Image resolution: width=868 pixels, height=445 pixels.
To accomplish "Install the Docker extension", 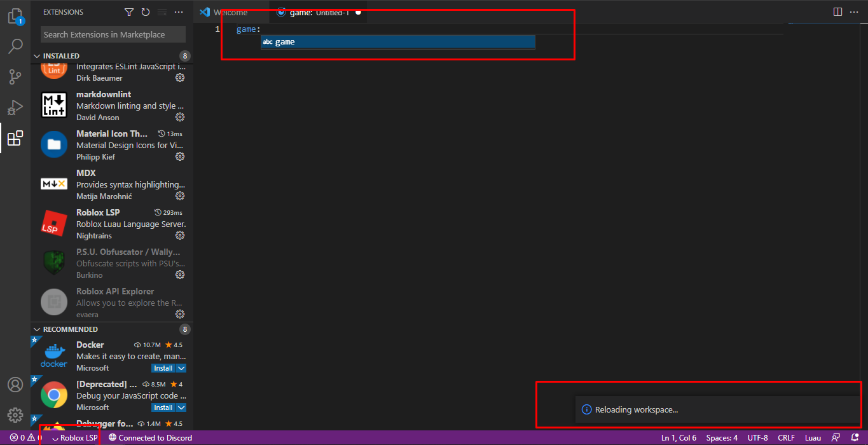I will click(x=163, y=367).
